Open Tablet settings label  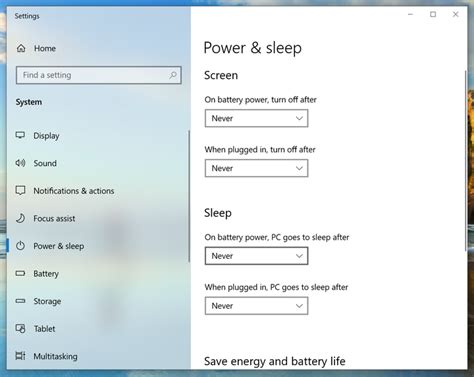pos(45,329)
